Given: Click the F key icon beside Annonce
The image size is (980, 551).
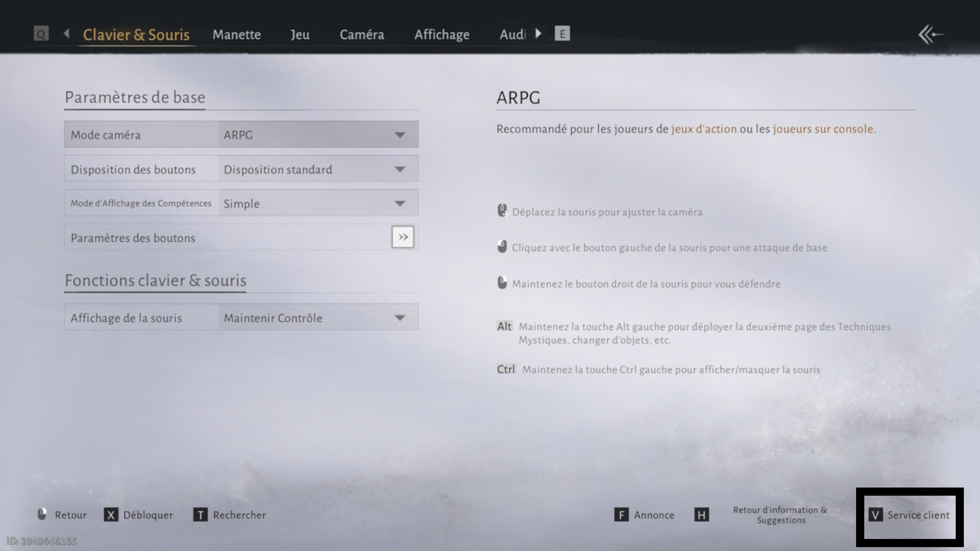Looking at the screenshot, I should pos(621,515).
